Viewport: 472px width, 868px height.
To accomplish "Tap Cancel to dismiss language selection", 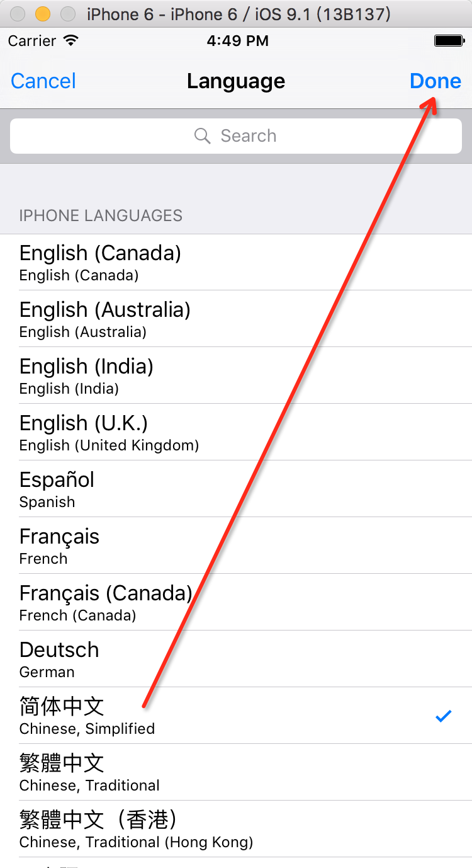I will point(43,81).
